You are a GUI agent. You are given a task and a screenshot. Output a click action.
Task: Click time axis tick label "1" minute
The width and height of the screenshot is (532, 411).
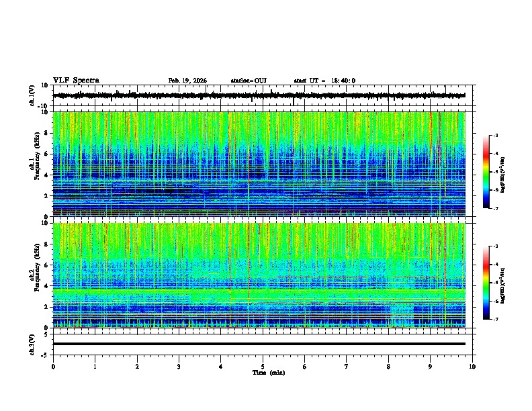(x=95, y=367)
